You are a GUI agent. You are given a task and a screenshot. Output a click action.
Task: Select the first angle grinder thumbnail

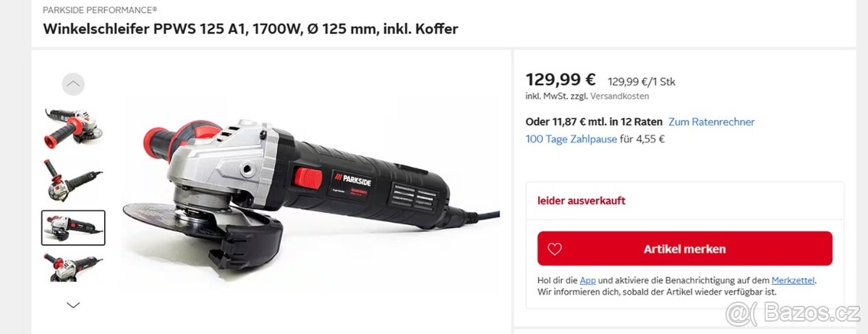coord(73,128)
